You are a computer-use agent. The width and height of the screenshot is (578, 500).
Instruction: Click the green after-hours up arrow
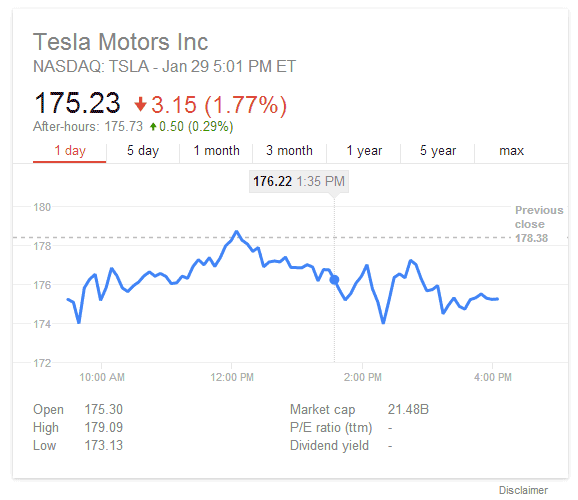point(153,127)
